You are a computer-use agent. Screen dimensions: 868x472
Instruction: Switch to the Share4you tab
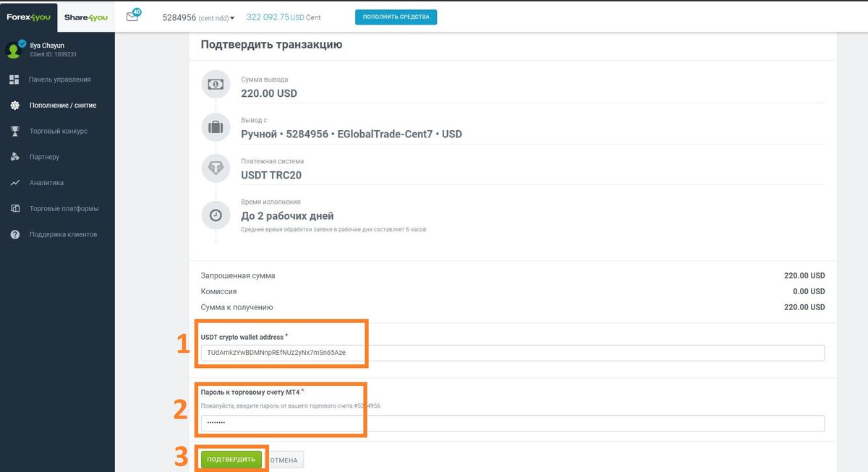coord(86,17)
